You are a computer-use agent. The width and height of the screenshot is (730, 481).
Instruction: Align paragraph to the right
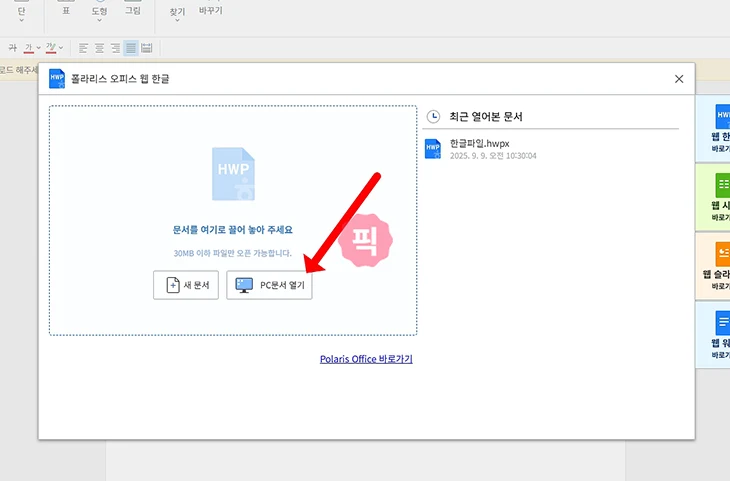pos(115,47)
